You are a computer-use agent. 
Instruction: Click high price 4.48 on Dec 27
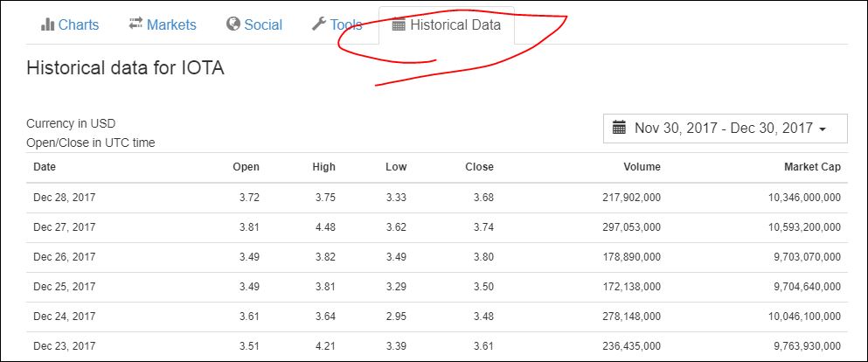[x=325, y=227]
